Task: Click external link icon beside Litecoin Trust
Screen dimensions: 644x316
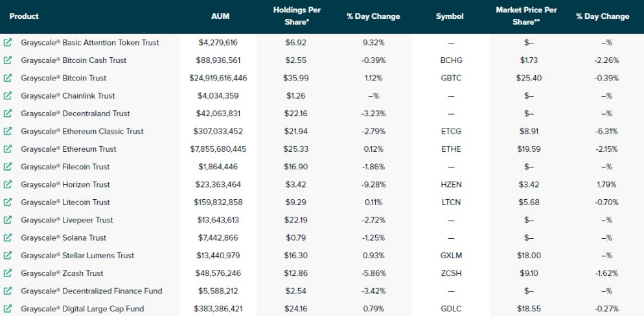Action: click(8, 202)
